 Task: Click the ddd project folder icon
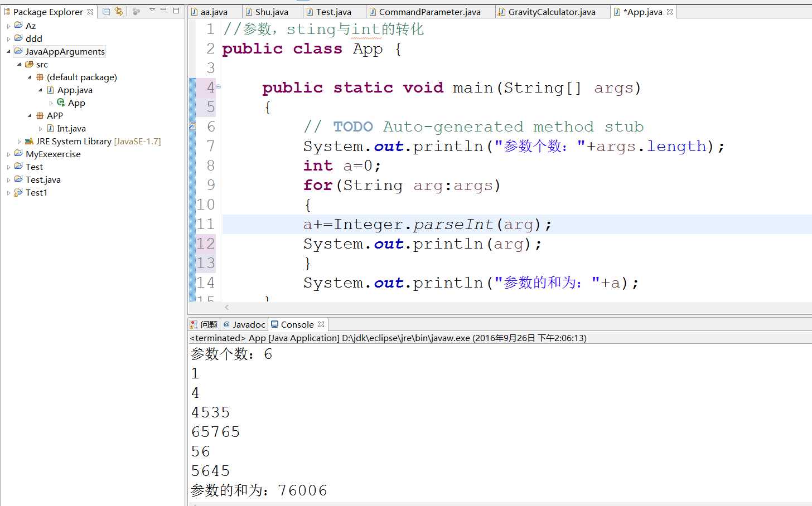(x=18, y=38)
